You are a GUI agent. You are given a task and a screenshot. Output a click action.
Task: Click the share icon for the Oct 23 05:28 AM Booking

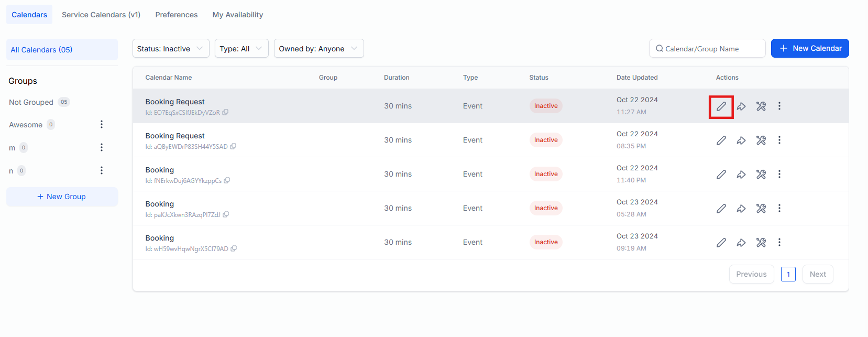(x=741, y=209)
